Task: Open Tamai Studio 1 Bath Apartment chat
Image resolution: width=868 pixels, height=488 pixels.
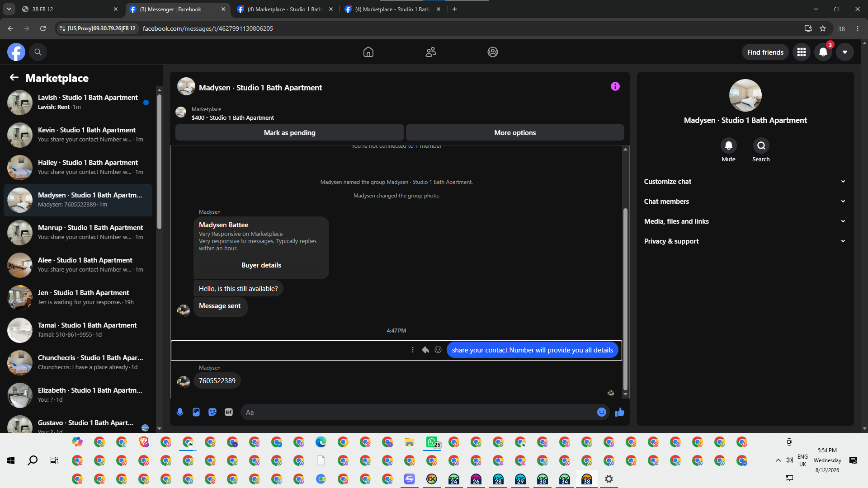Action: [x=78, y=330]
